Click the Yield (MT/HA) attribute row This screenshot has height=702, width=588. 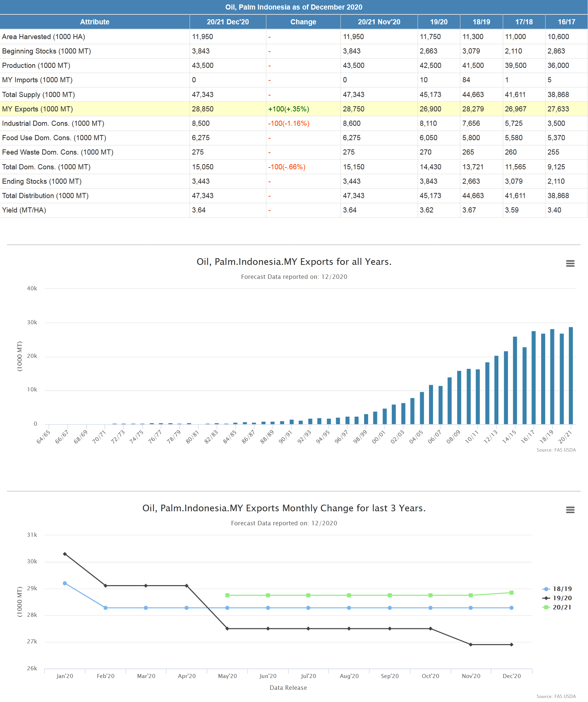pyautogui.click(x=24, y=210)
